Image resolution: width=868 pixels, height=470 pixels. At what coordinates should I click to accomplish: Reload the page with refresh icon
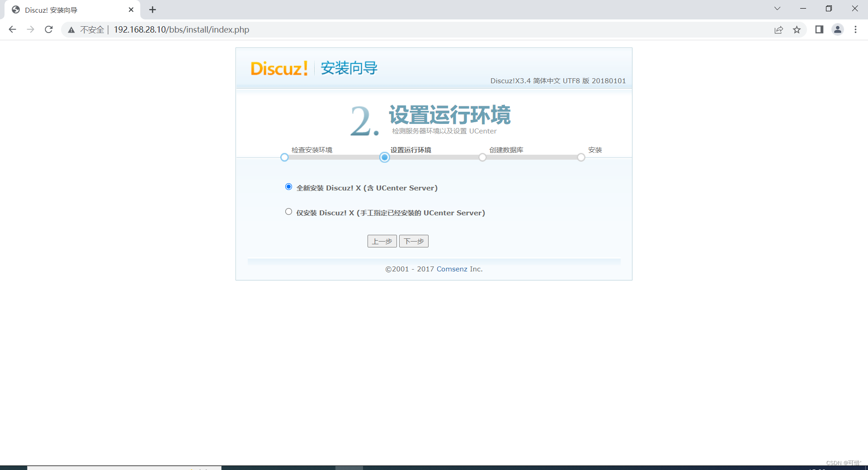pyautogui.click(x=49, y=29)
